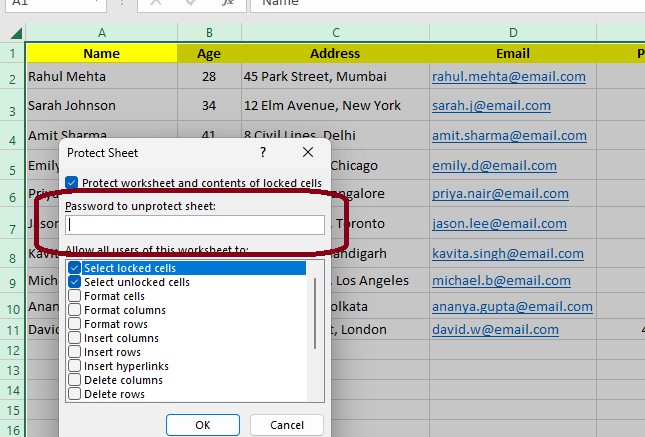Click the formula bar cancel X icon
This screenshot has width=645, height=437.
click(x=156, y=3)
